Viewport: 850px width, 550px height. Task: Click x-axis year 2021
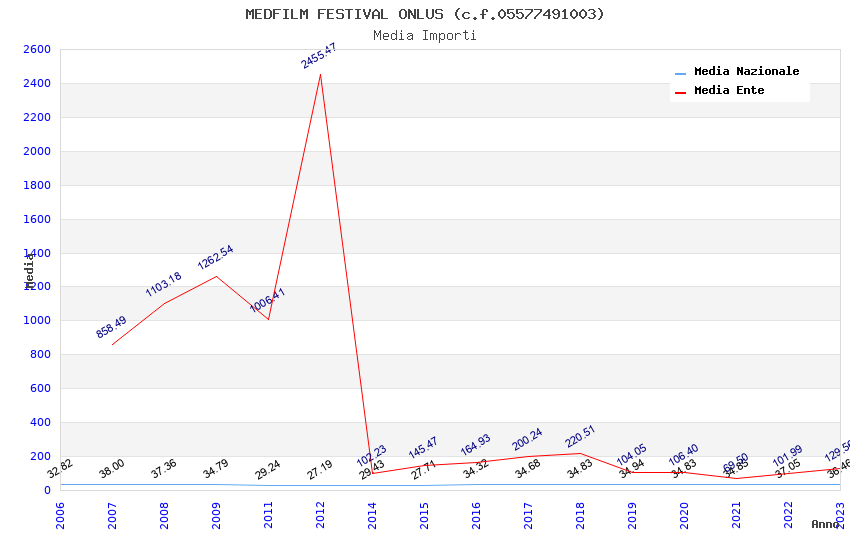[x=736, y=515]
